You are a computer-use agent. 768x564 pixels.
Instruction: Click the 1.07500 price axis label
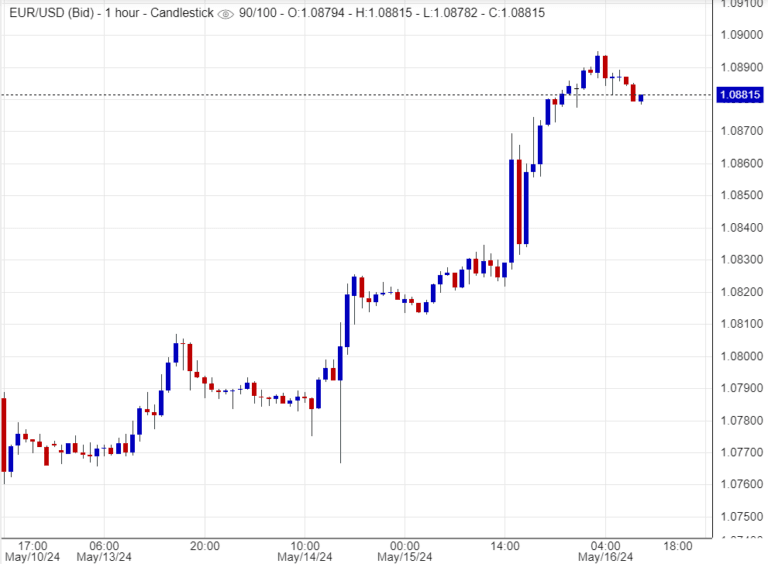click(741, 517)
